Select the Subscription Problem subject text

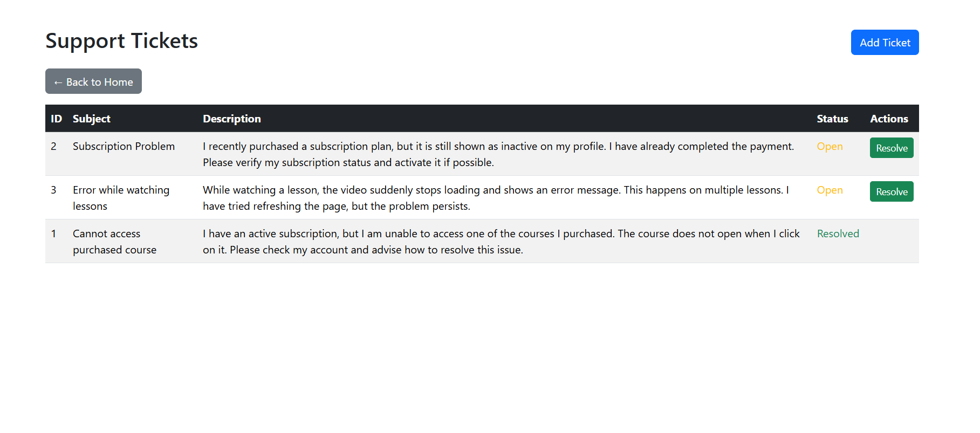tap(124, 147)
